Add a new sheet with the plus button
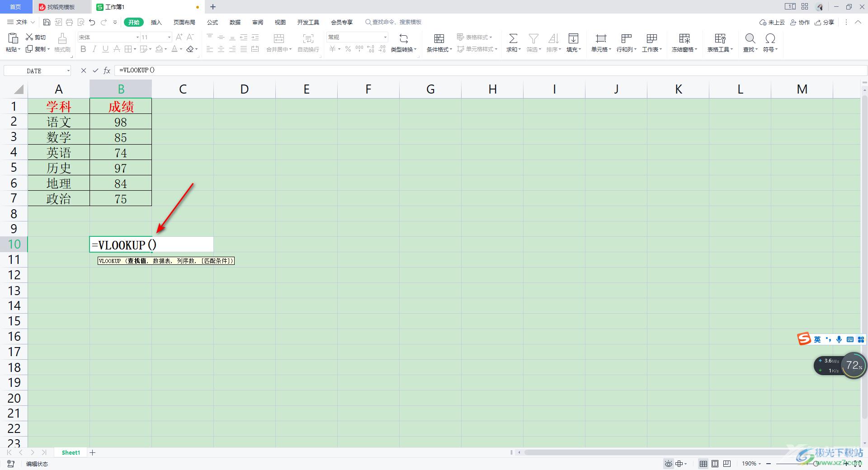The image size is (868, 470). click(x=93, y=452)
